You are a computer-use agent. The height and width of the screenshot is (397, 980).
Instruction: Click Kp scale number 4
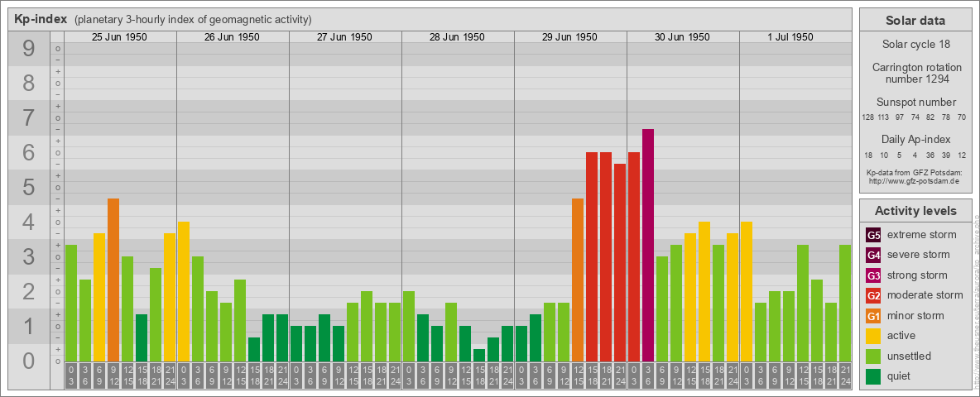(29, 222)
